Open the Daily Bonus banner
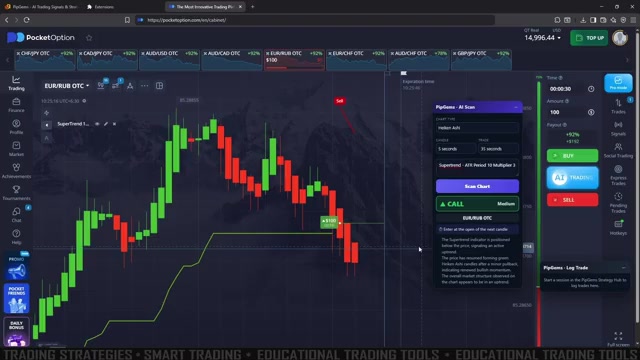This screenshot has height=360, width=640. pyautogui.click(x=16, y=332)
